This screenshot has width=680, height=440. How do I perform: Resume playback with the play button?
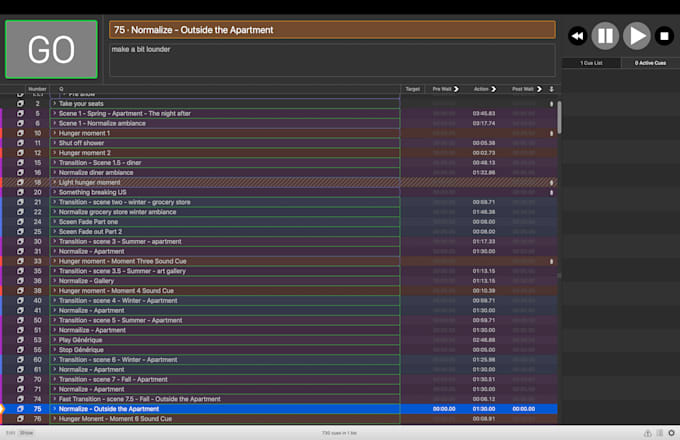636,36
